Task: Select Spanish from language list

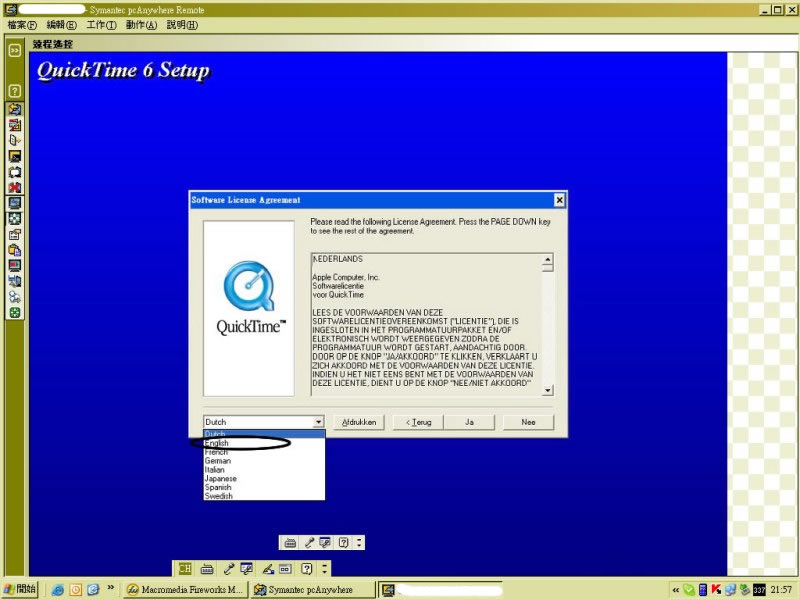Action: [264, 487]
